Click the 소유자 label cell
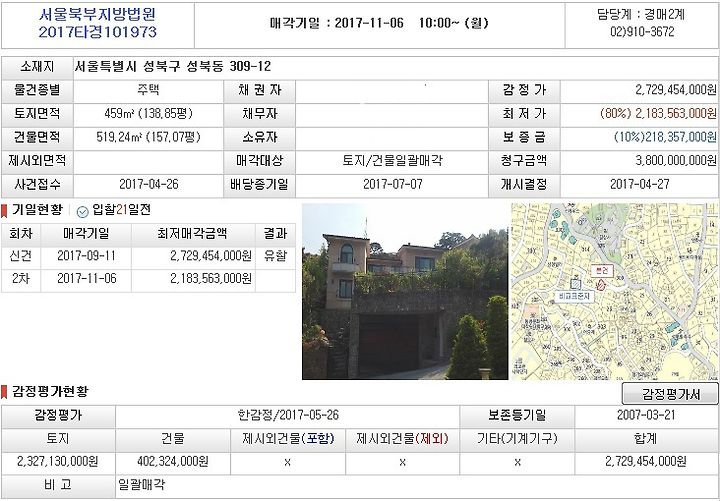 tap(259, 138)
